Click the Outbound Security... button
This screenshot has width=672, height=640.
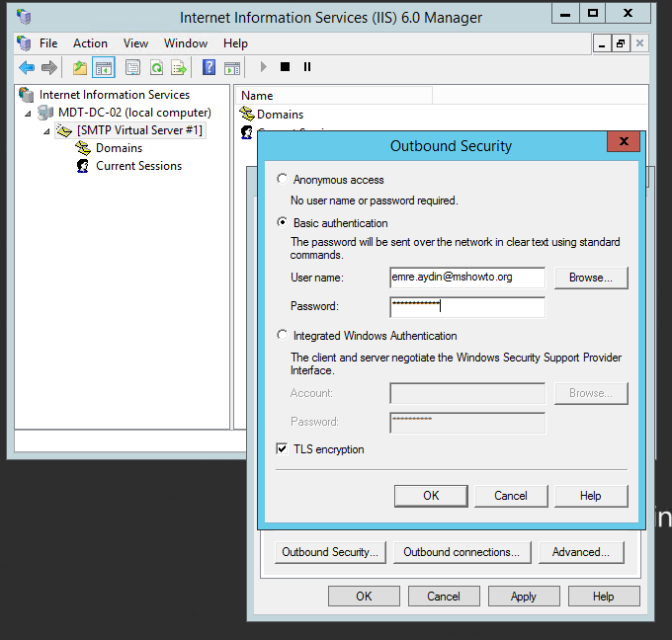pyautogui.click(x=330, y=552)
